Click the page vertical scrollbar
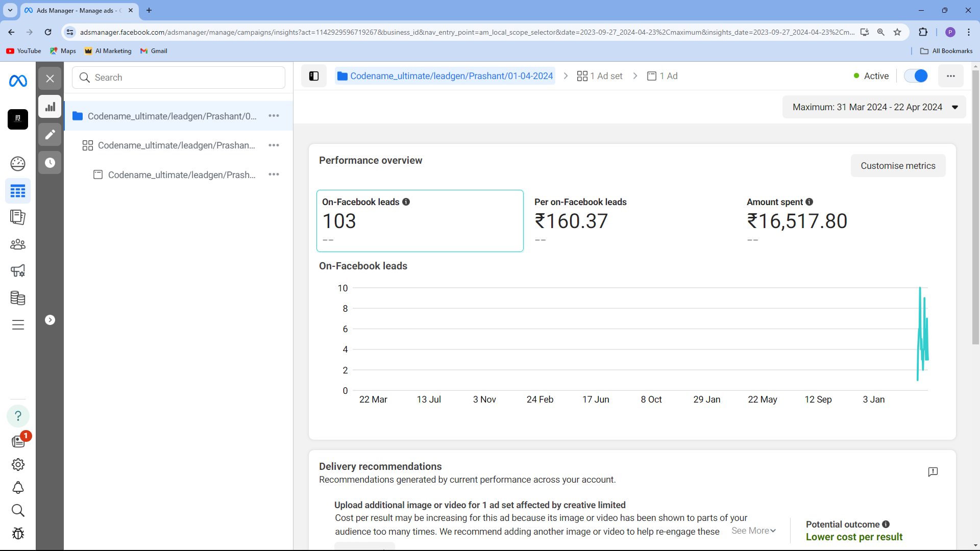Viewport: 980px width, 551px height. click(975, 207)
